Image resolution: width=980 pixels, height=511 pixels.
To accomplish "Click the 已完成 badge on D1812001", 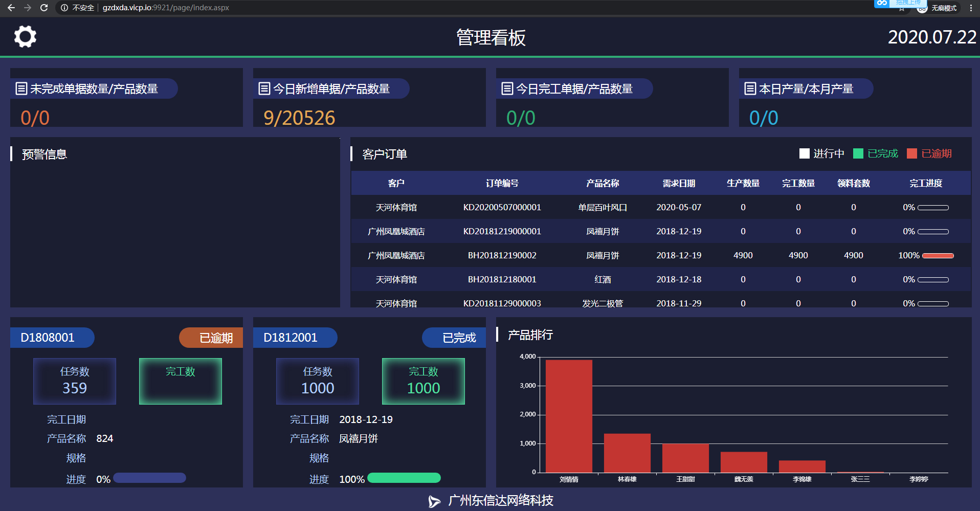I will coord(458,338).
